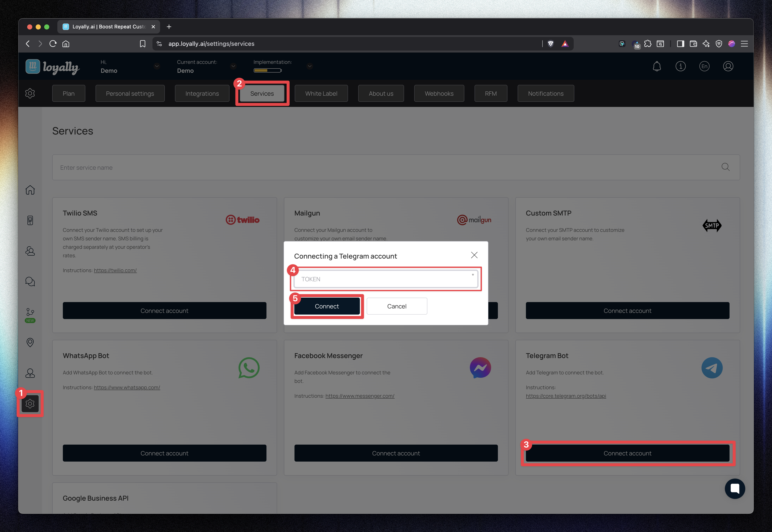Click the search magnifier in service field

725,167
